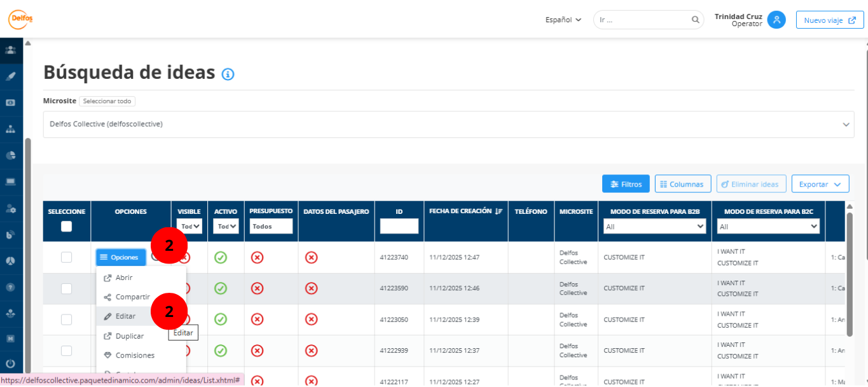Select the checkbox for idea 41223050

(66, 320)
